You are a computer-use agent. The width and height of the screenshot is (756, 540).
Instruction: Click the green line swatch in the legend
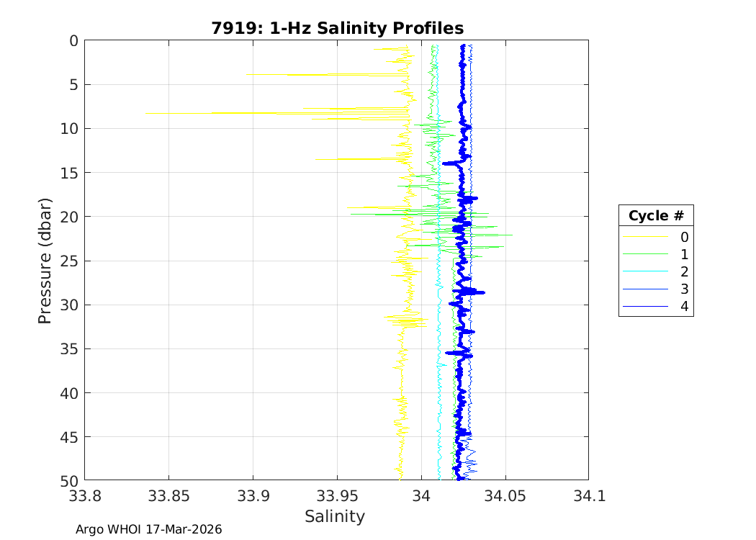[643, 254]
